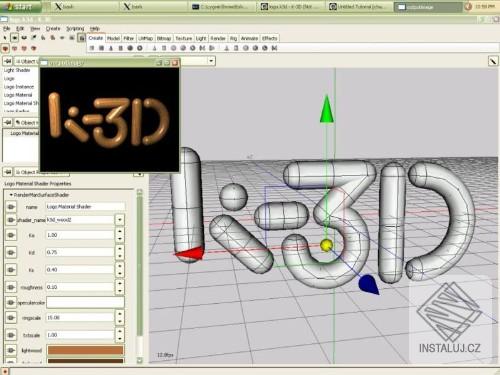The height and width of the screenshot is (375, 500).
Task: Open the viewport panel type dropdown arrow
Action: click(211, 61)
